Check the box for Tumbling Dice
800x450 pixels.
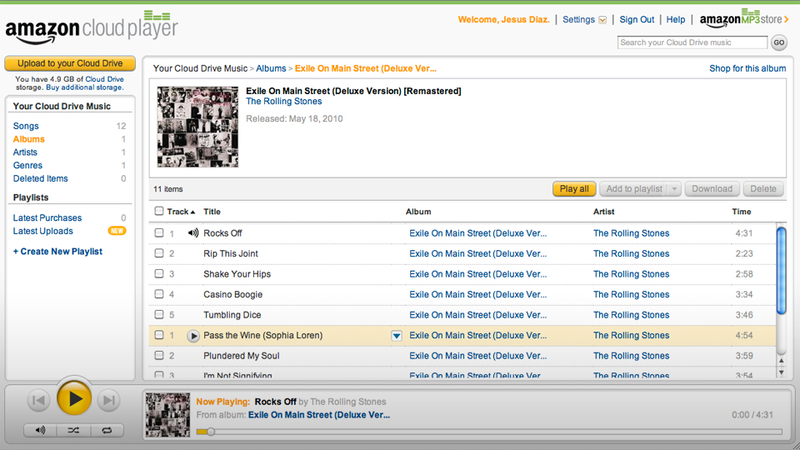pyautogui.click(x=159, y=314)
